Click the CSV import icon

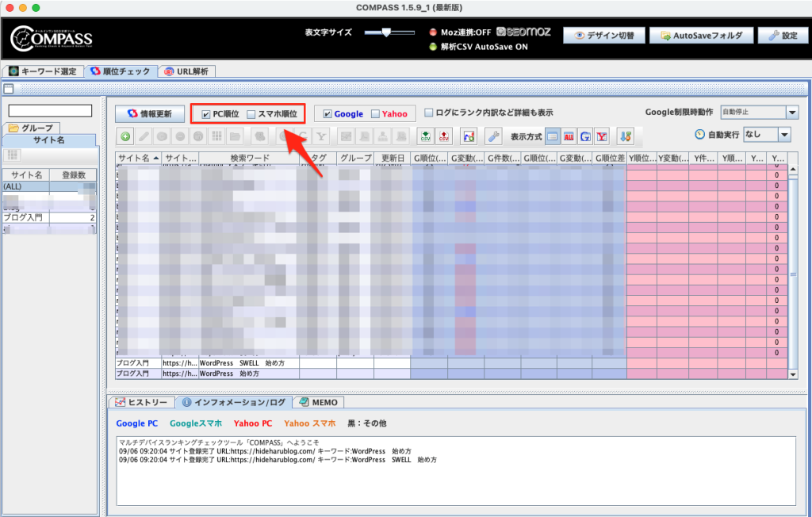click(x=426, y=136)
